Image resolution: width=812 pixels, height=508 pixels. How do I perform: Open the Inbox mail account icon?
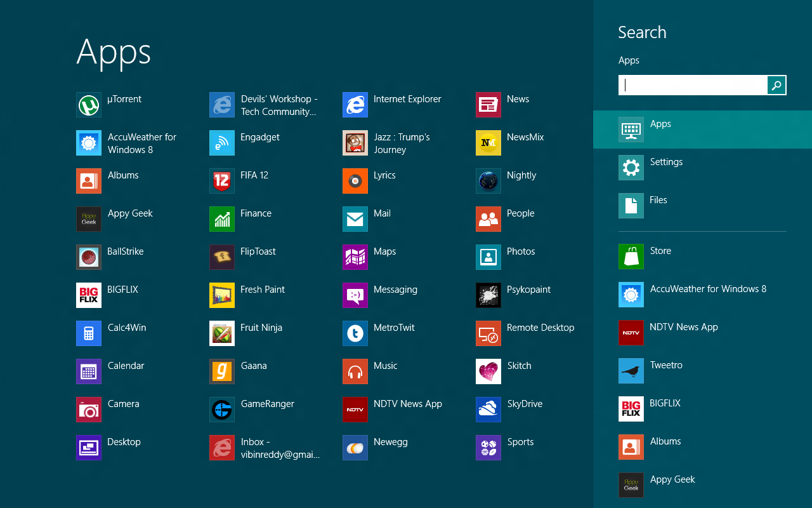click(222, 448)
